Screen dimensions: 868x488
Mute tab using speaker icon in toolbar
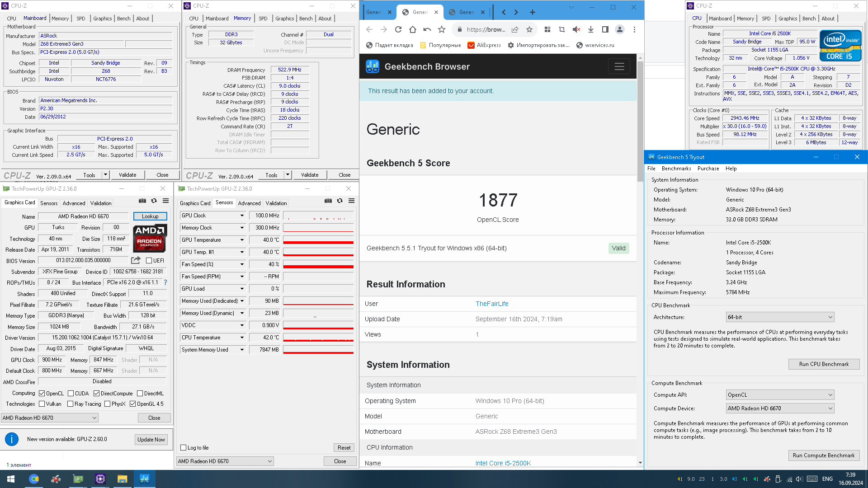pos(576,29)
